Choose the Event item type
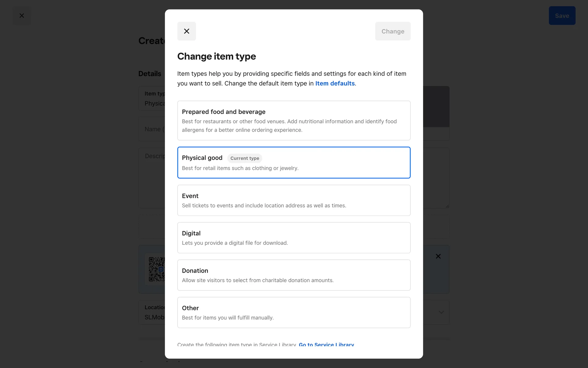The image size is (588, 368). coord(294,200)
